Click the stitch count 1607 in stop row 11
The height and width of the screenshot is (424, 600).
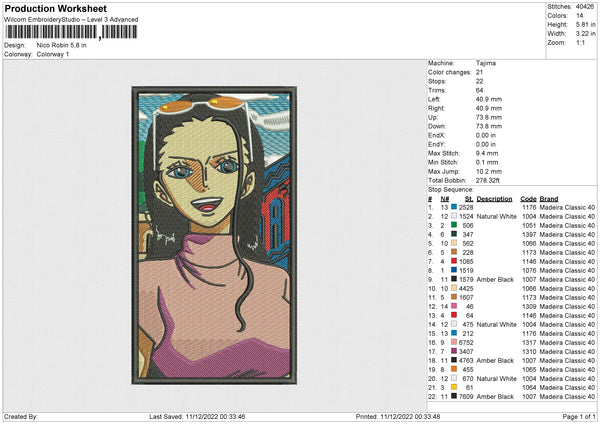click(x=466, y=297)
